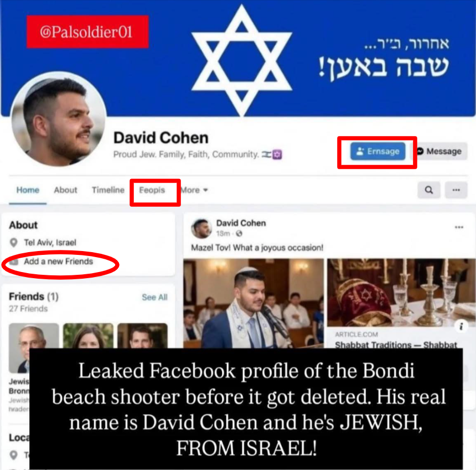The width and height of the screenshot is (476, 470).
Task: Go to the Home tab
Action: click(x=28, y=190)
